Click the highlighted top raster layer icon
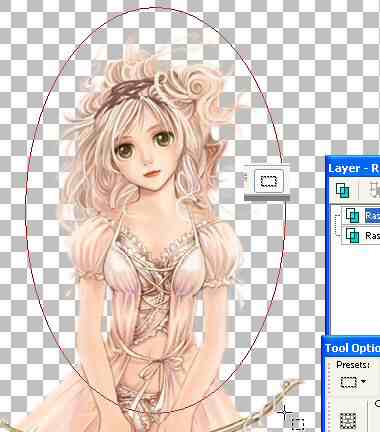 pyautogui.click(x=352, y=215)
